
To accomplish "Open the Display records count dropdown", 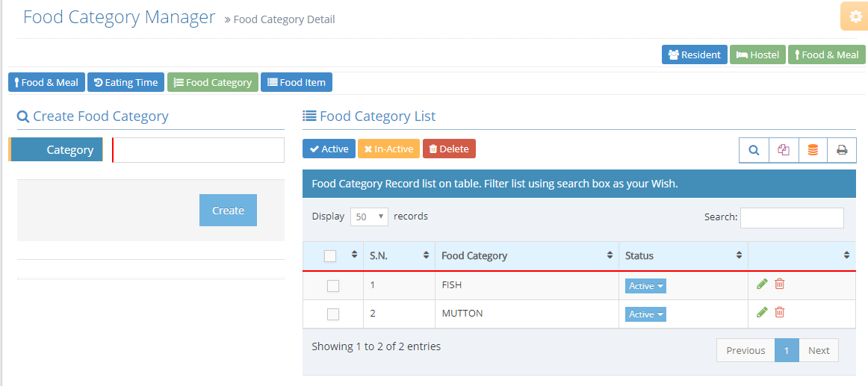I will (369, 217).
